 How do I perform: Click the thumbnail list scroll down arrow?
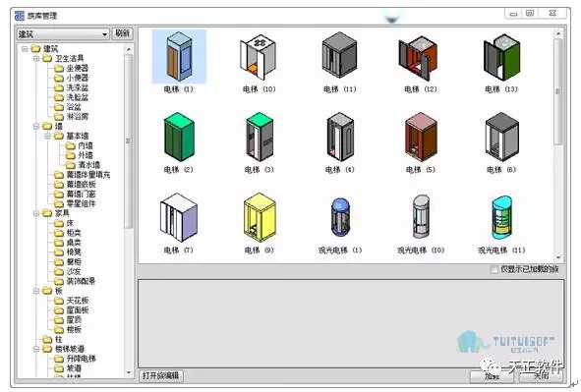558,257
